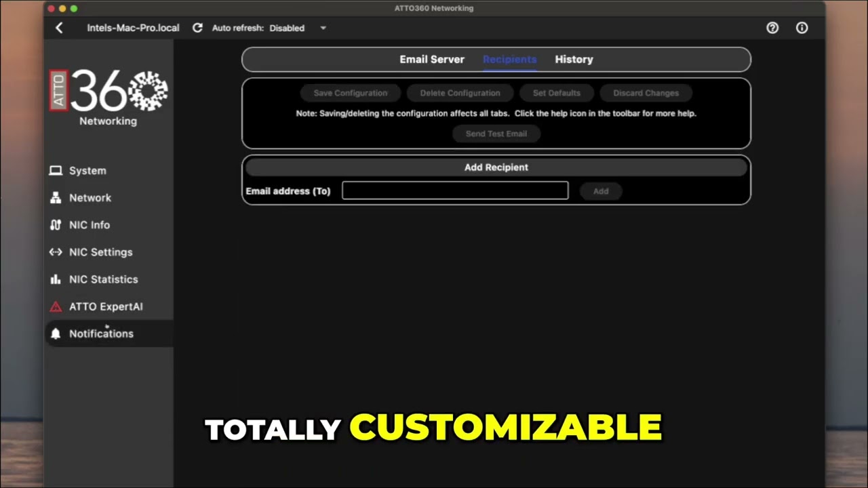This screenshot has height=488, width=868.
Task: Choose Set Defaults
Action: click(557, 93)
